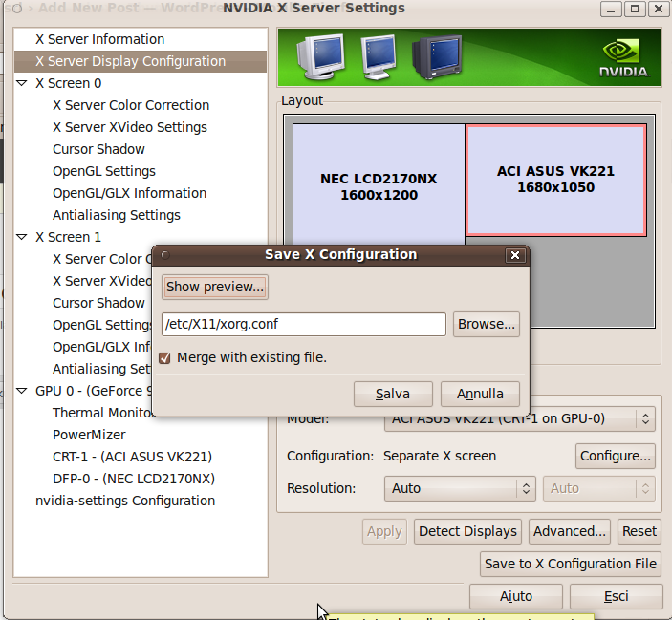Collapse the X Screen 1 tree node
The image size is (672, 620).
(x=21, y=237)
